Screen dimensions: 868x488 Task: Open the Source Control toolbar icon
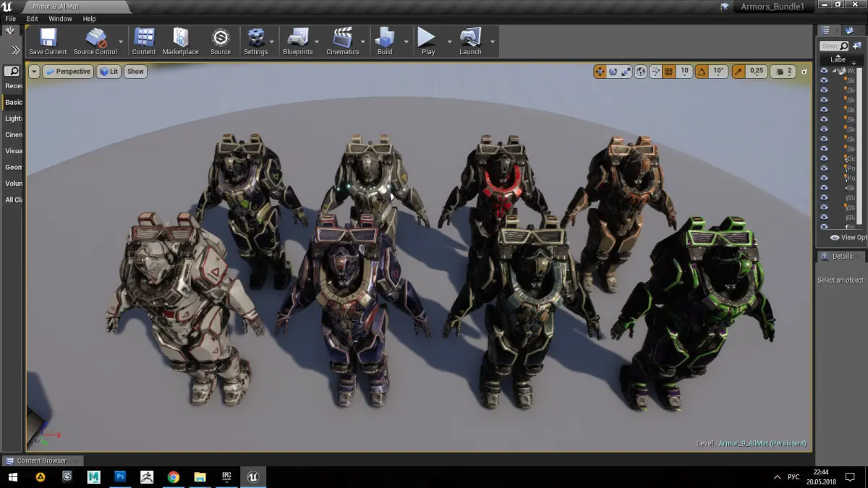click(x=96, y=37)
